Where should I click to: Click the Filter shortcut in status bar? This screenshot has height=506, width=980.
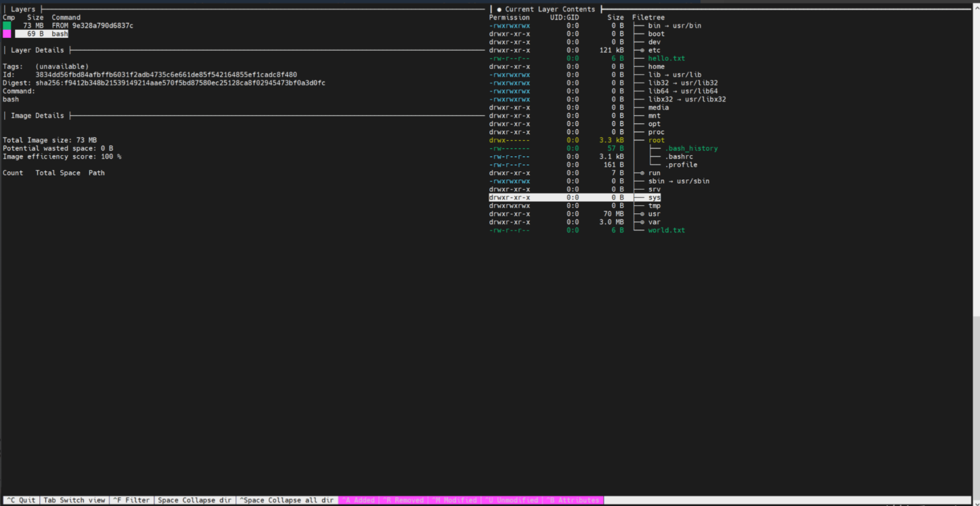[x=131, y=501]
